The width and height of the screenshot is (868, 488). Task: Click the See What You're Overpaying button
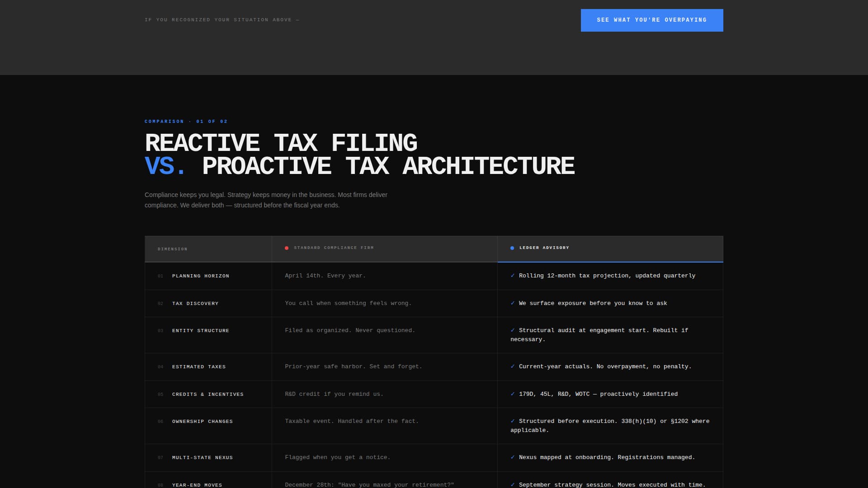652,20
